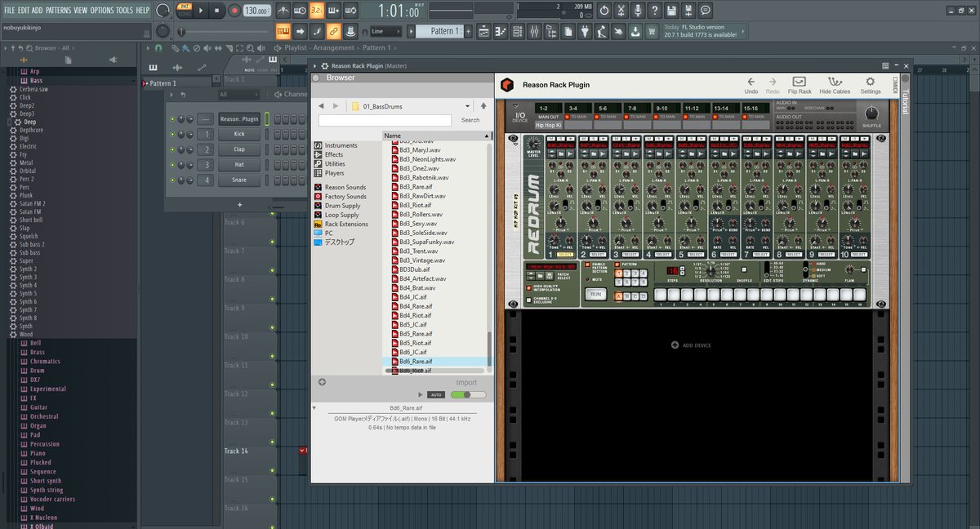980x529 pixels.
Task: Open the one-click audio recording microphone icon
Action: 637,11
